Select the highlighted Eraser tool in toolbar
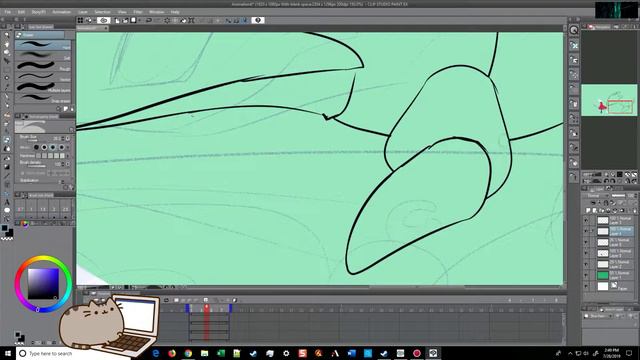This screenshot has width=640, height=360. pyautogui.click(x=7, y=140)
